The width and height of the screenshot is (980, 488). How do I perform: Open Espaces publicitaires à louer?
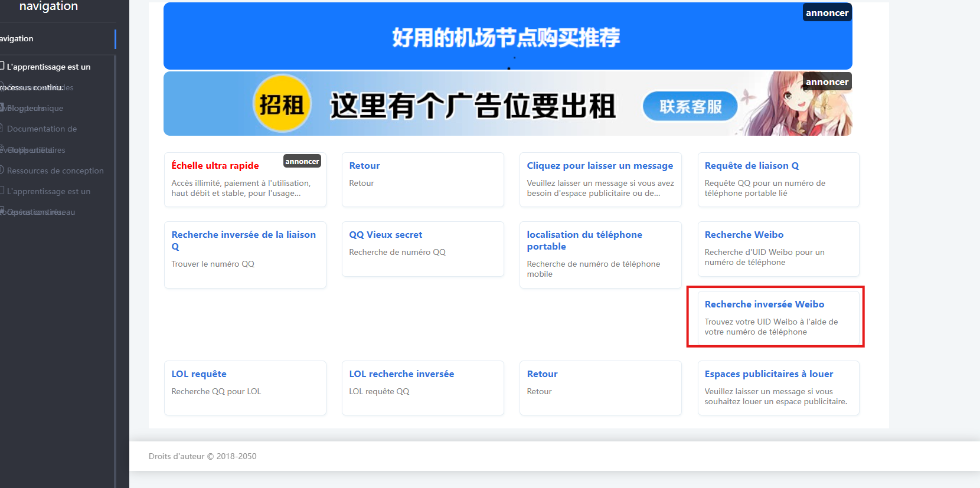[x=768, y=374]
